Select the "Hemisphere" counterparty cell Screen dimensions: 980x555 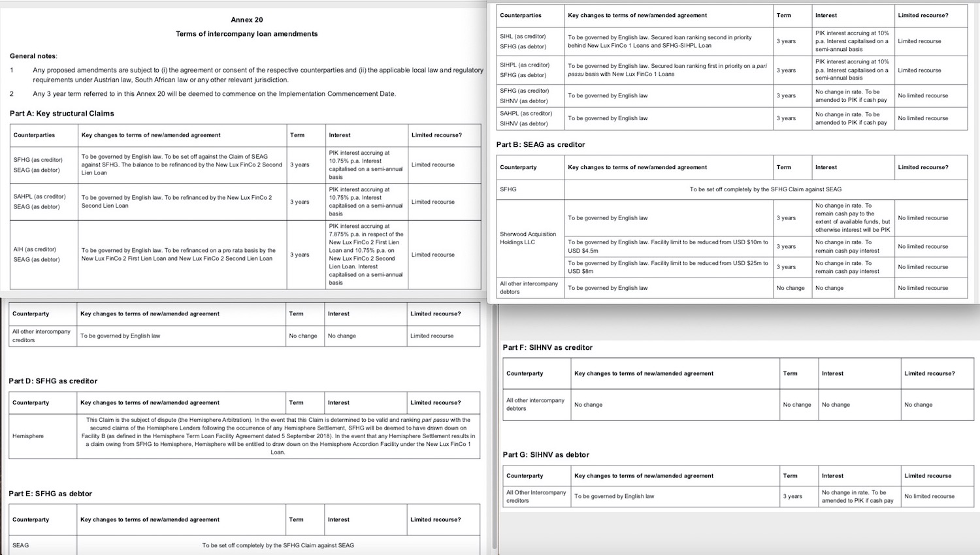coord(43,436)
